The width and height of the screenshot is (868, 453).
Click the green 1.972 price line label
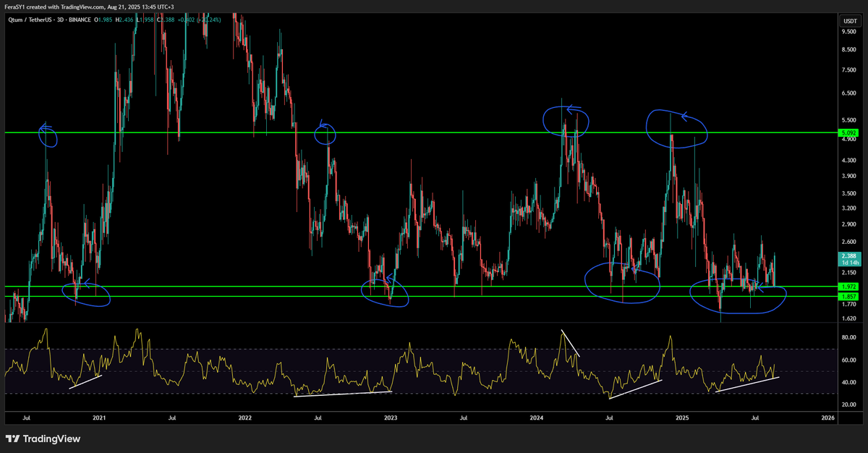click(848, 287)
